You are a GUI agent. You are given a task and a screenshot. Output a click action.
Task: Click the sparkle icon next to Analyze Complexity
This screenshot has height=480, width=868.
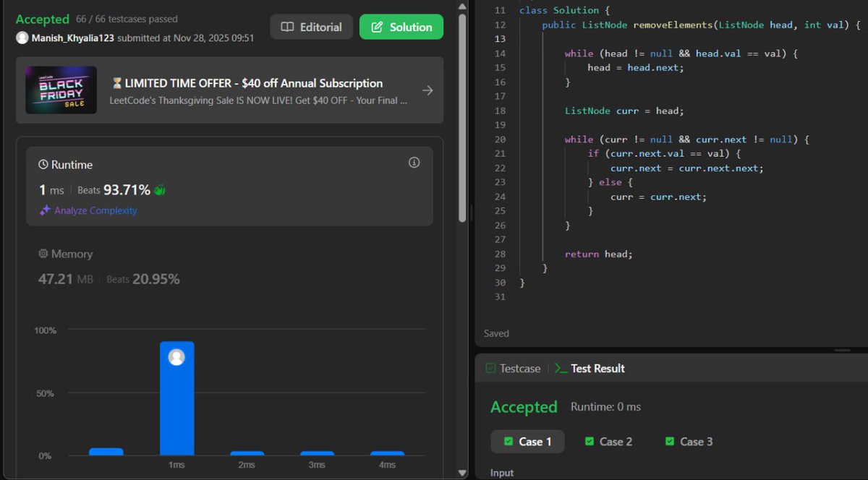(x=43, y=210)
